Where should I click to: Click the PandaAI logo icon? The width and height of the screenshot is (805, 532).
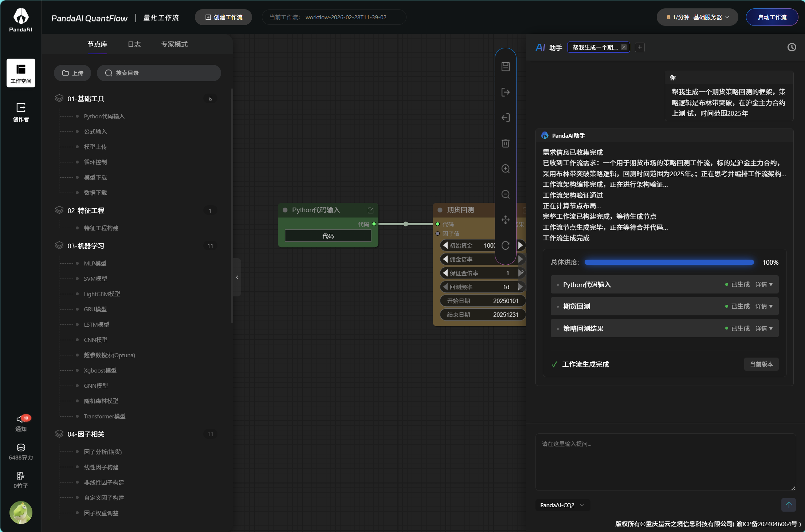pos(21,20)
